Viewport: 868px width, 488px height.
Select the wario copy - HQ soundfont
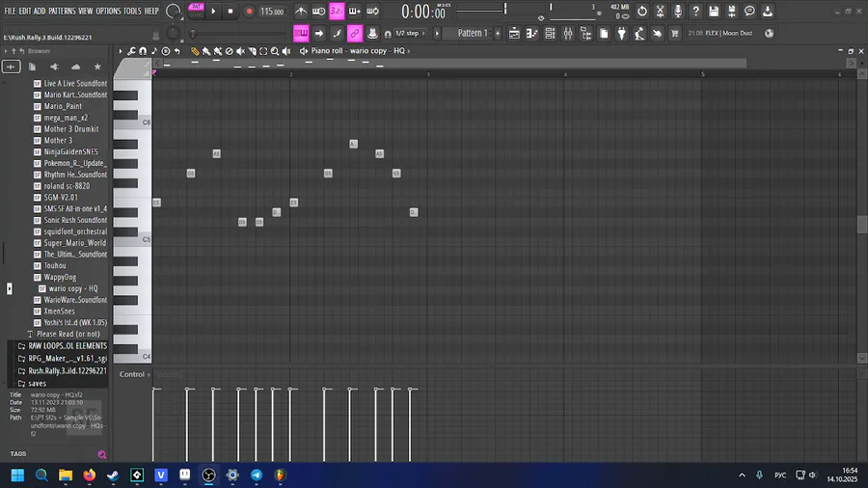[x=68, y=288]
